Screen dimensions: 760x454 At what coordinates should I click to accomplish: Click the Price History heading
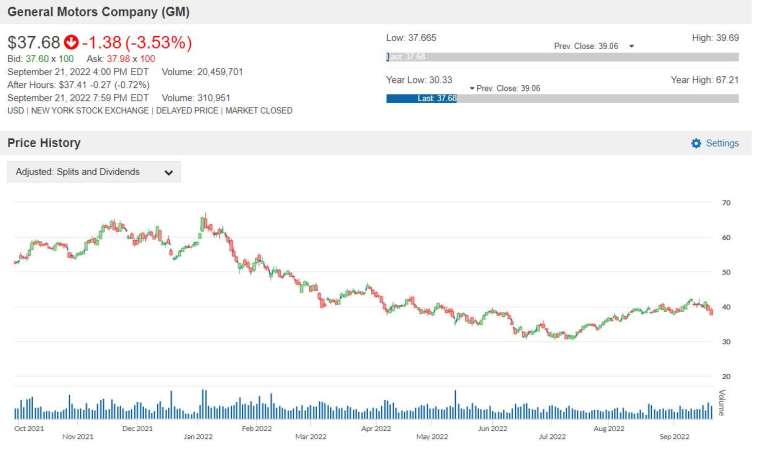tap(44, 144)
